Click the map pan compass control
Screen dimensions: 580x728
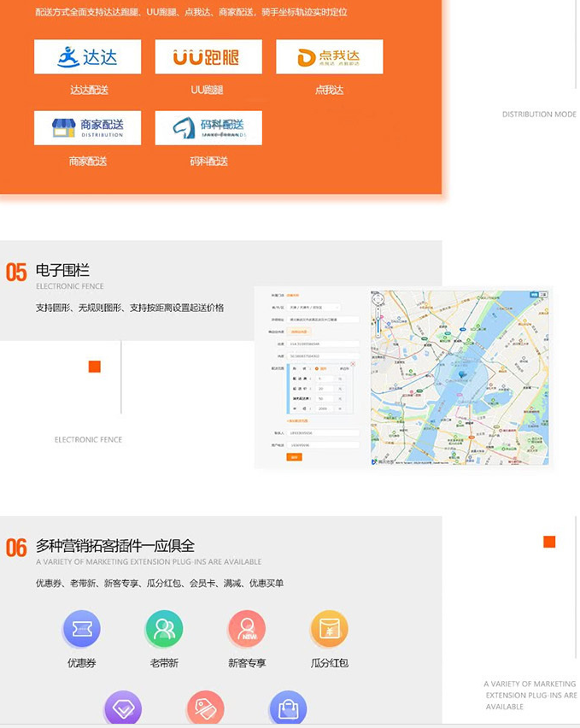tap(378, 299)
